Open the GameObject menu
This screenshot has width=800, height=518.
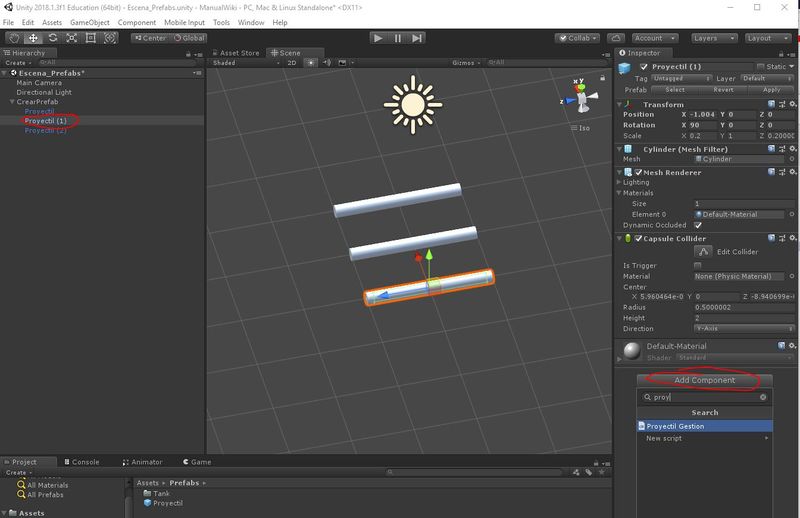pyautogui.click(x=90, y=22)
